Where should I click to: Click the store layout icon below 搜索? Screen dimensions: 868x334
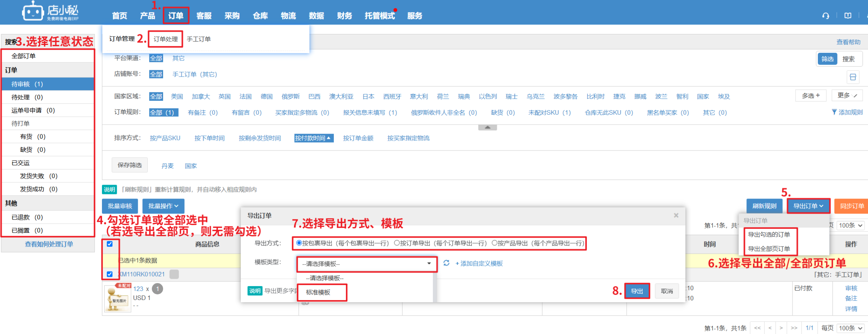point(853,77)
